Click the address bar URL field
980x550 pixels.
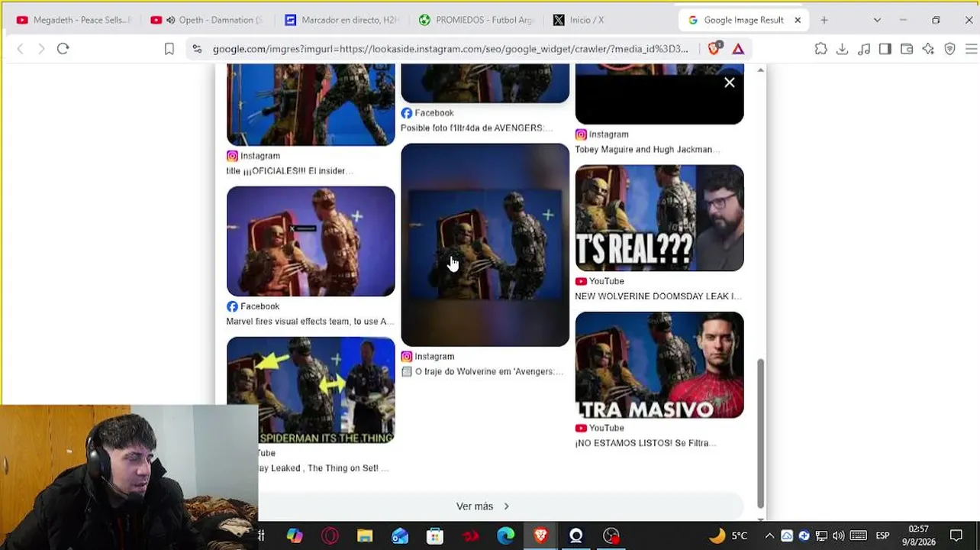pyautogui.click(x=450, y=49)
